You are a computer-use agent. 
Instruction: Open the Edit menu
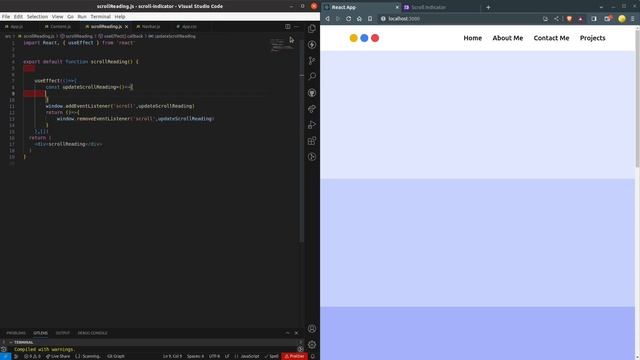click(18, 17)
